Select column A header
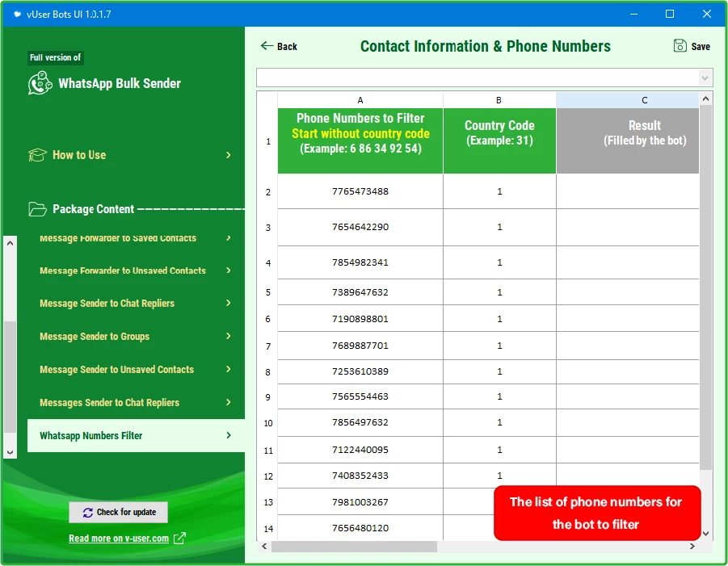728x566 pixels. (360, 100)
